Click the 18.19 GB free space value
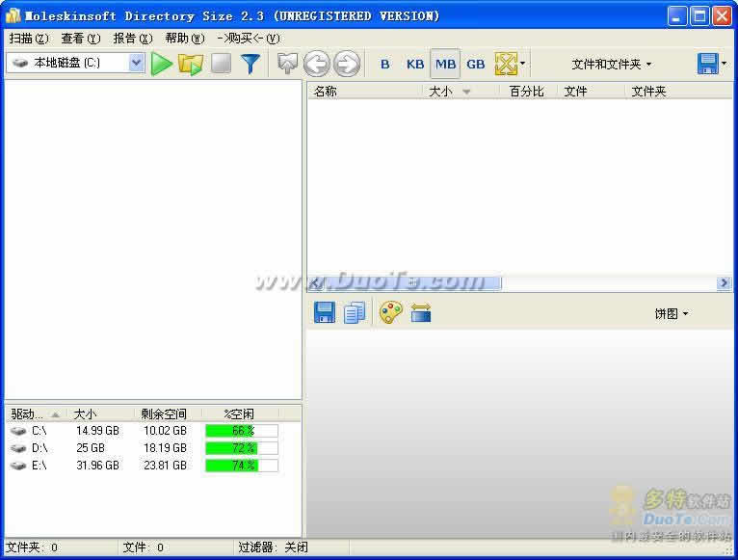The width and height of the screenshot is (738, 560). tap(165, 448)
